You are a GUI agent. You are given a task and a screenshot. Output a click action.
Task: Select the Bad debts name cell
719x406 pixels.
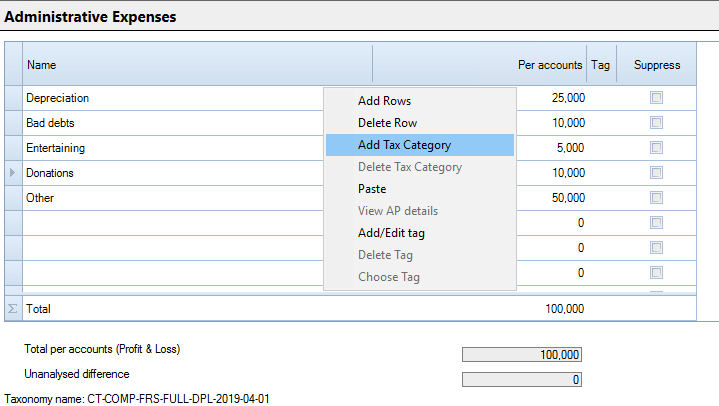(173, 123)
